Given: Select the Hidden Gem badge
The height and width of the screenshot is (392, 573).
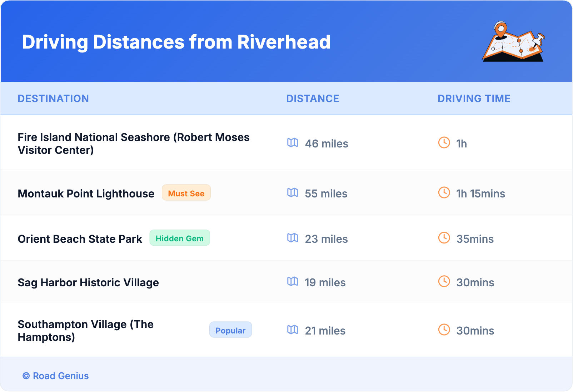Looking at the screenshot, I should [179, 238].
